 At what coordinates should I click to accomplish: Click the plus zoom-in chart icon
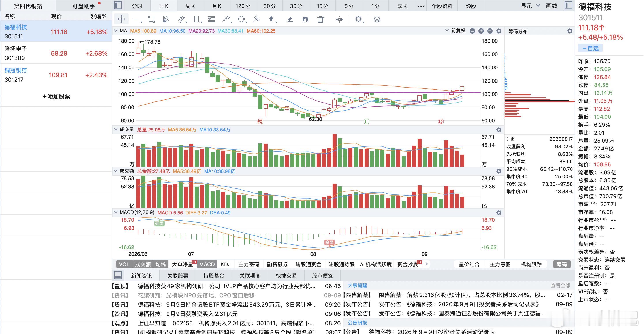coord(481,31)
